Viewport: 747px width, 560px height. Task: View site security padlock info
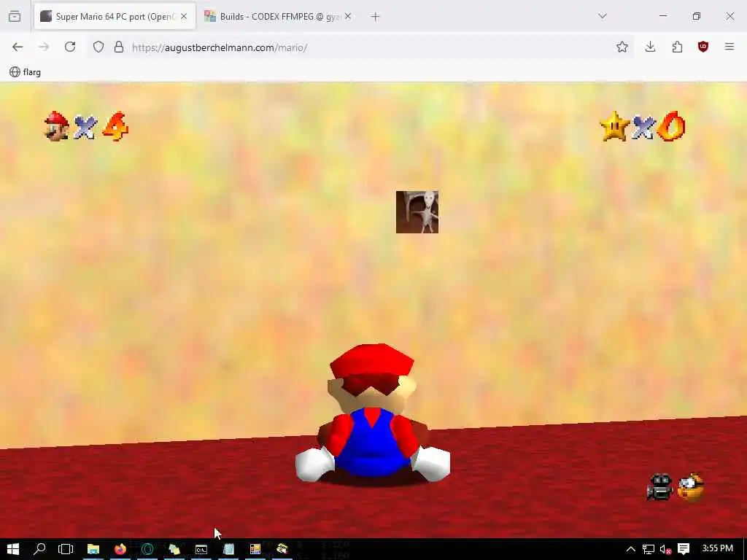[x=119, y=47]
